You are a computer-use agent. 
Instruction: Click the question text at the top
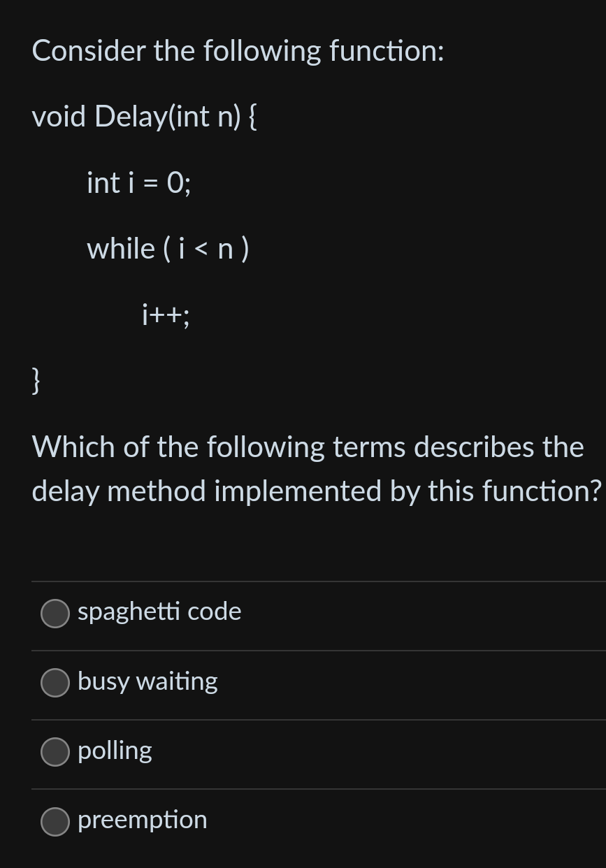[236, 50]
